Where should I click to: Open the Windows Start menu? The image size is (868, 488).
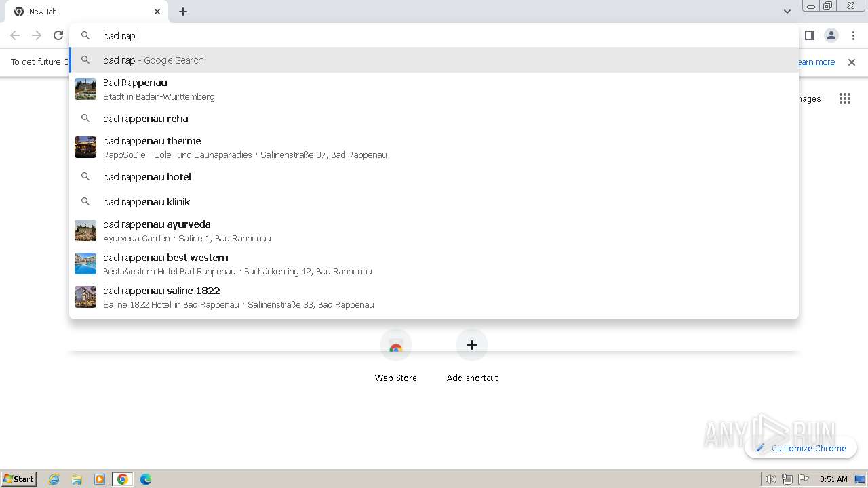(x=19, y=479)
